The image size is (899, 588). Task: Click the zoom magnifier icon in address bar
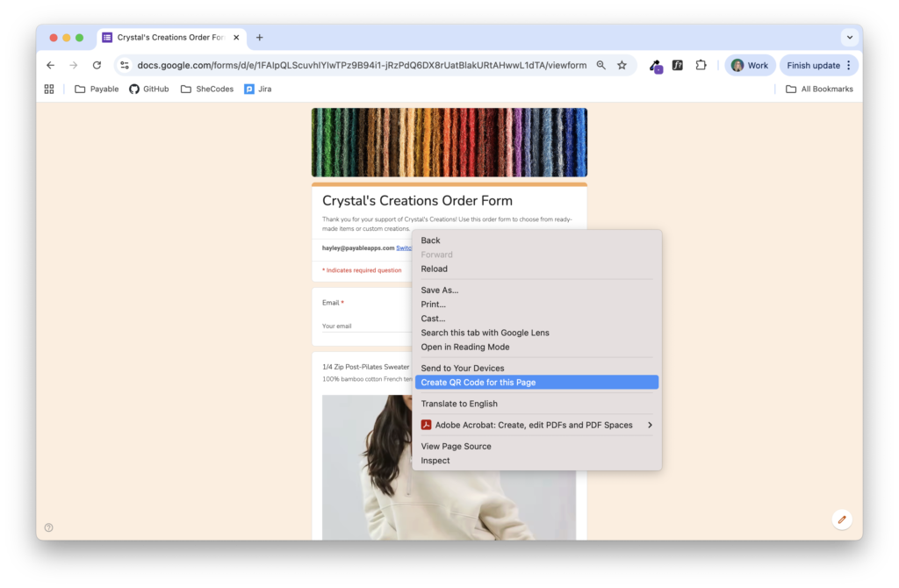(601, 65)
